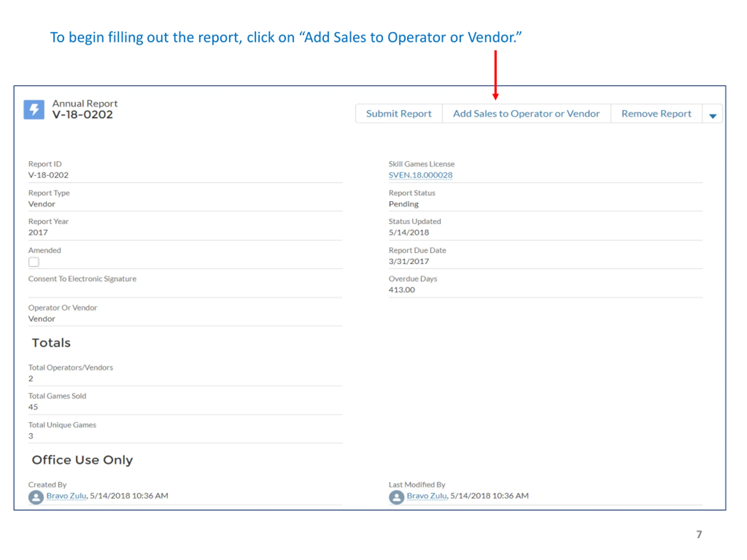Select Total Operators/Vendors value 2
Viewport: 747px width, 560px height.
point(31,378)
